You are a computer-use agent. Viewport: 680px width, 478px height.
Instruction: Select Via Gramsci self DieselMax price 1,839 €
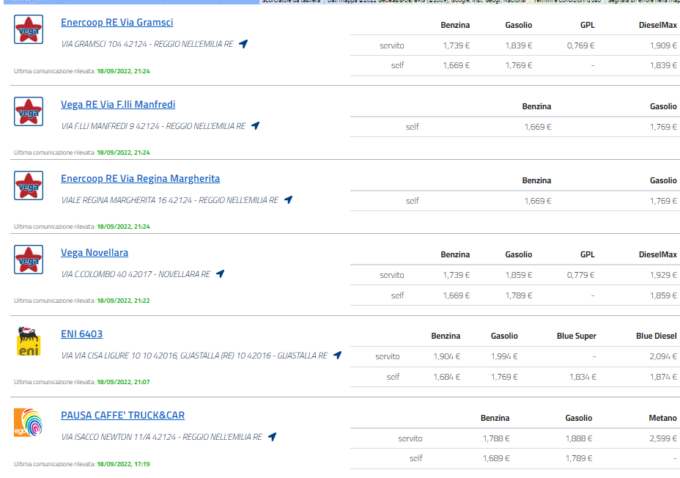(663, 65)
